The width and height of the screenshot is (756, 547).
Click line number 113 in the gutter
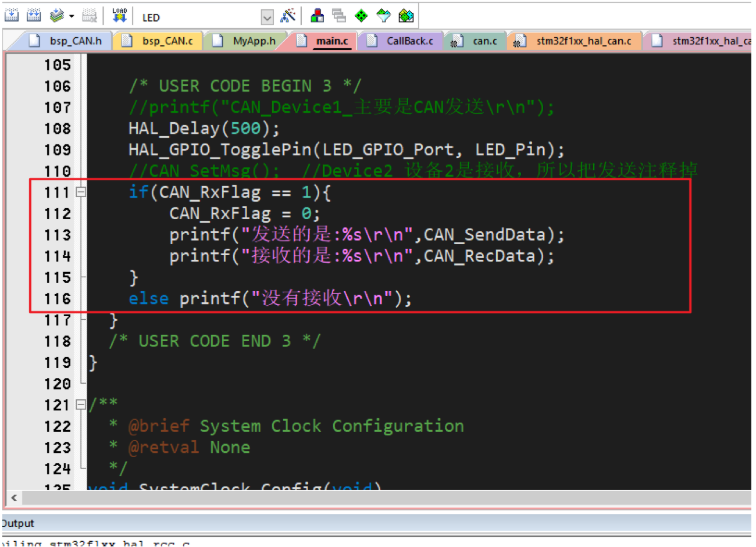pyautogui.click(x=58, y=235)
